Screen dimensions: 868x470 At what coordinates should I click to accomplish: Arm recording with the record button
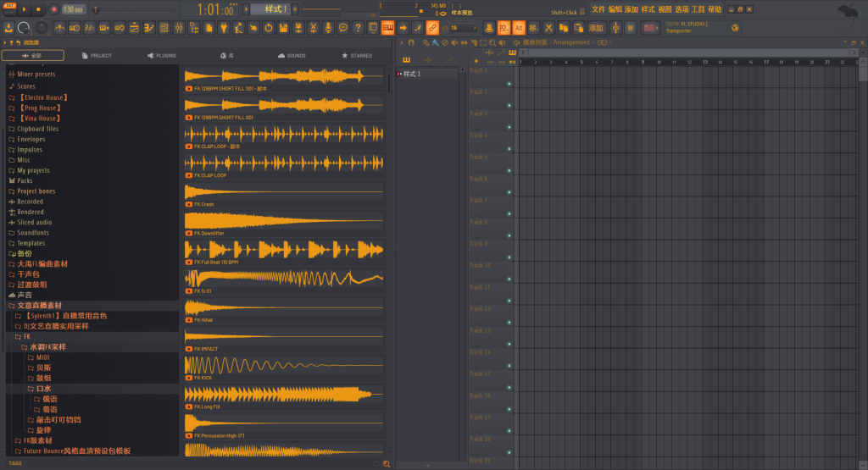tap(53, 9)
